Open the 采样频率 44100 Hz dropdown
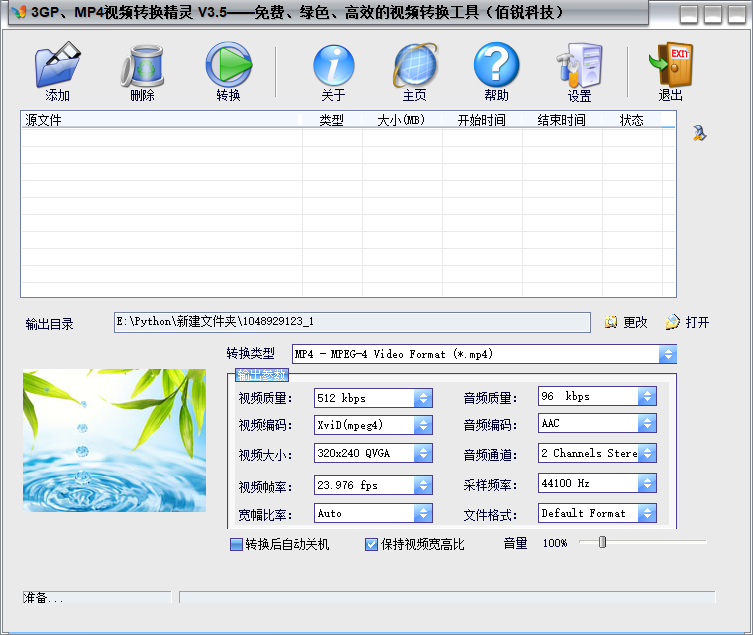 [647, 483]
